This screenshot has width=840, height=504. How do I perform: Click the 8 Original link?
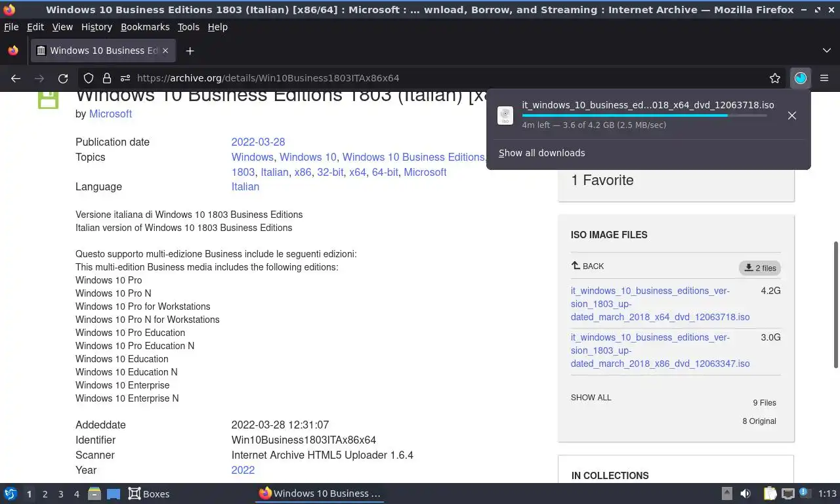tap(759, 421)
